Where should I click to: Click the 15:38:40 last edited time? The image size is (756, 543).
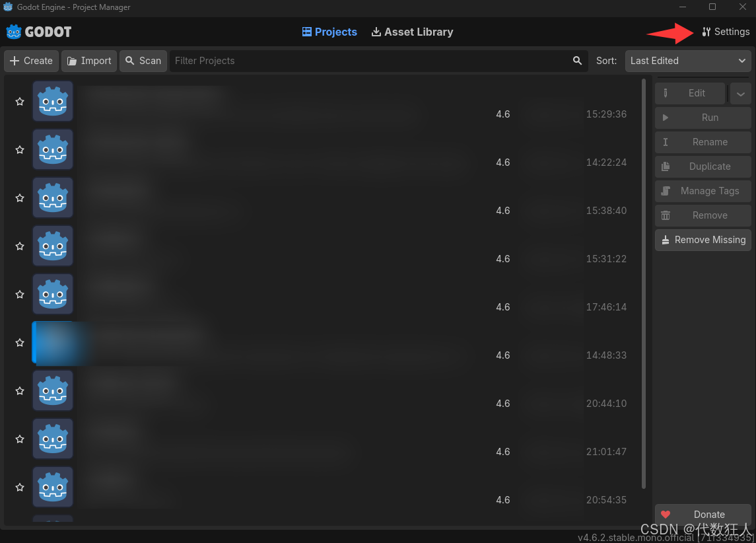click(606, 211)
